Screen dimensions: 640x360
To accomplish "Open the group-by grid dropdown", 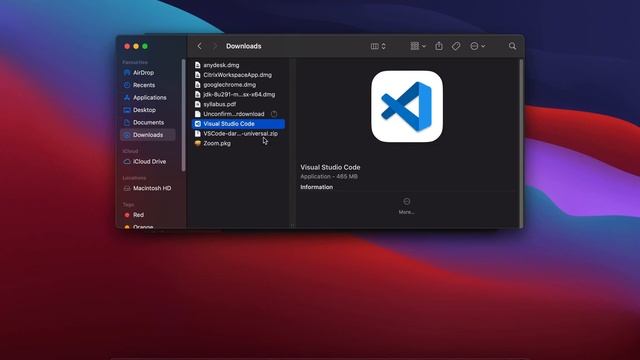I will [x=418, y=46].
